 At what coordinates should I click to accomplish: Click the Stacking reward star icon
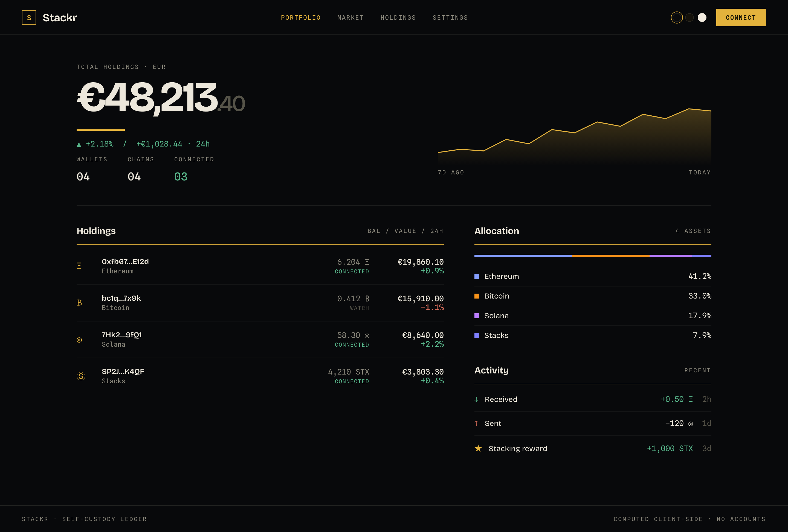click(x=479, y=448)
